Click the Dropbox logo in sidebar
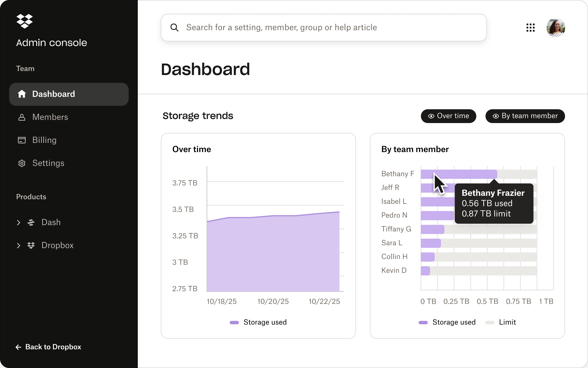Viewport: 588px width, 368px height. [24, 21]
